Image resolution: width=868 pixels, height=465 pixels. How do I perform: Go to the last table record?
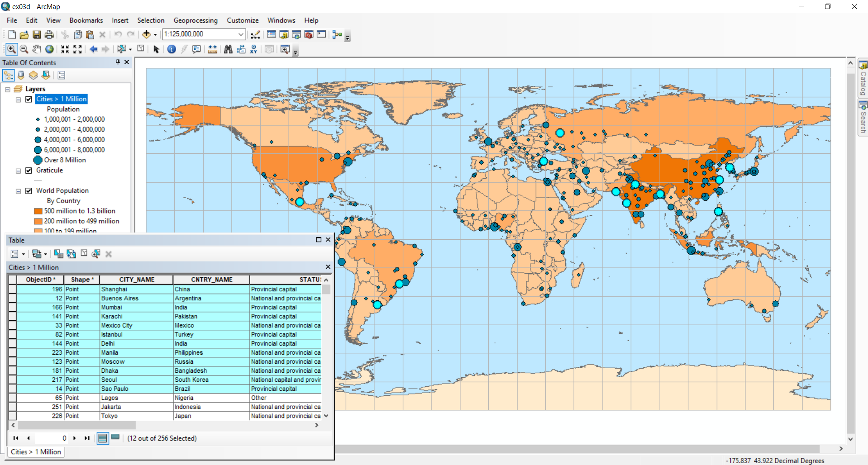87,438
